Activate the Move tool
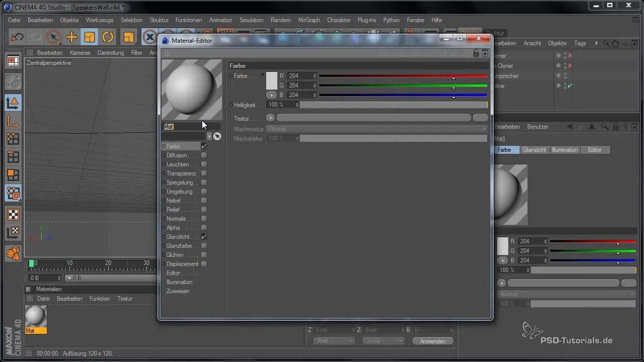 (x=71, y=37)
